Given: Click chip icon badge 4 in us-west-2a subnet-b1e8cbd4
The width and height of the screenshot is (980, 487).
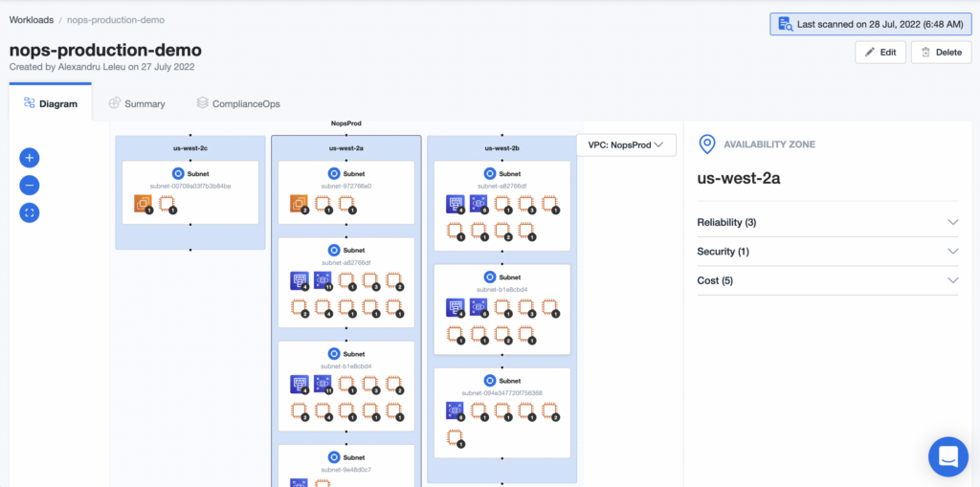Looking at the screenshot, I should pos(323,410).
